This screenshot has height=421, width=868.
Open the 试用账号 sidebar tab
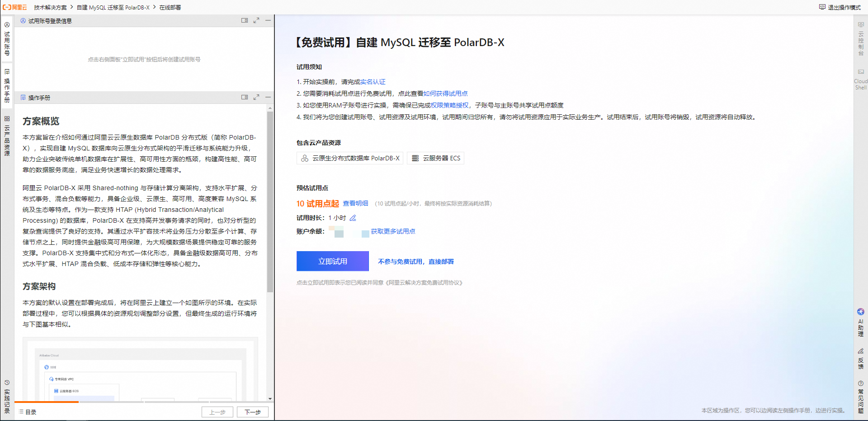click(x=7, y=39)
